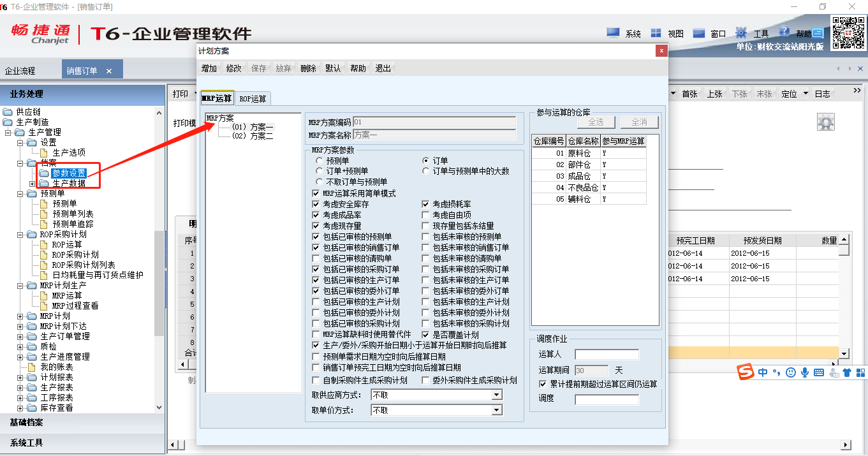The image size is (868, 456).
Task: Click the QR code image
Action: 848,32
